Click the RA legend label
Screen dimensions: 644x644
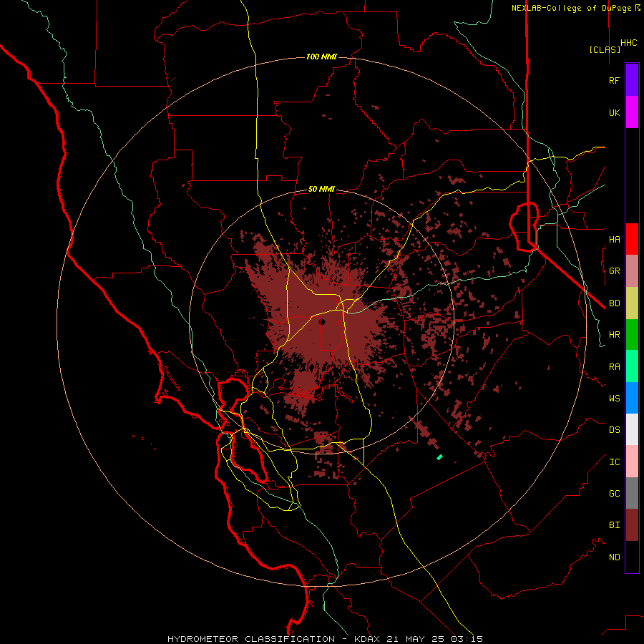click(x=614, y=367)
